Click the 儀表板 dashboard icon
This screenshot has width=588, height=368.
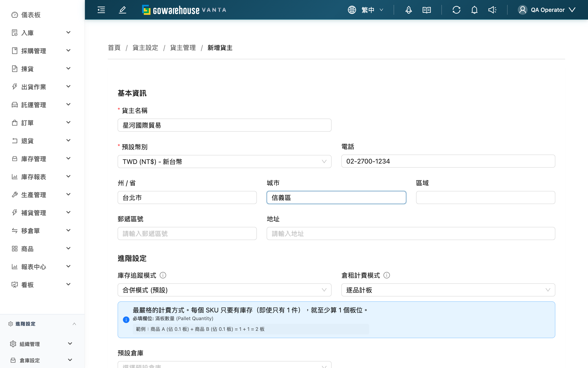tap(14, 15)
